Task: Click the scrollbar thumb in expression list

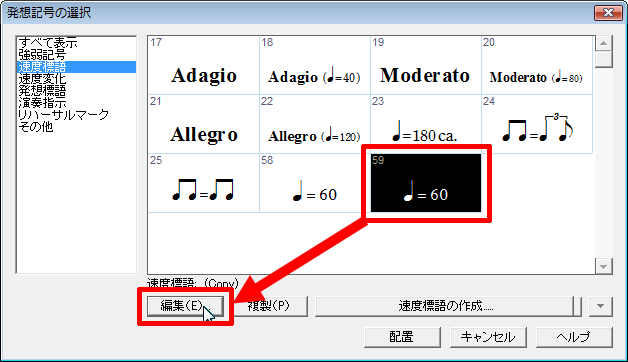Action: (x=604, y=59)
